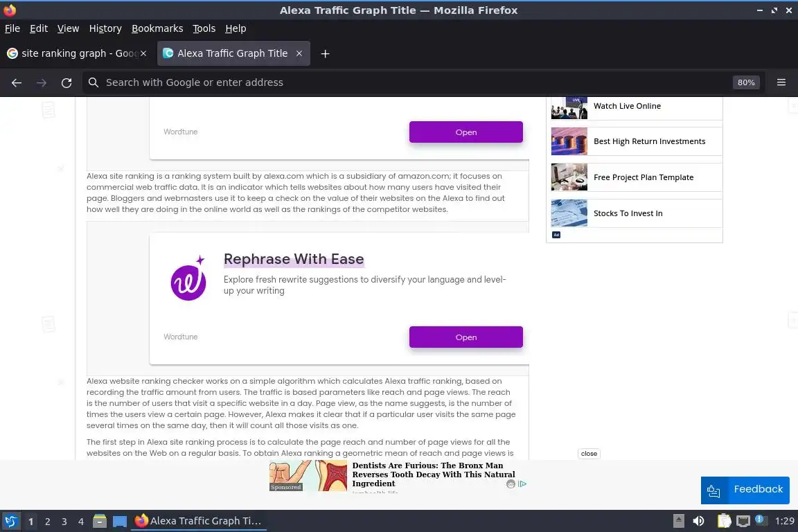
Task: Dismiss bottom ad with close button
Action: pyautogui.click(x=589, y=454)
